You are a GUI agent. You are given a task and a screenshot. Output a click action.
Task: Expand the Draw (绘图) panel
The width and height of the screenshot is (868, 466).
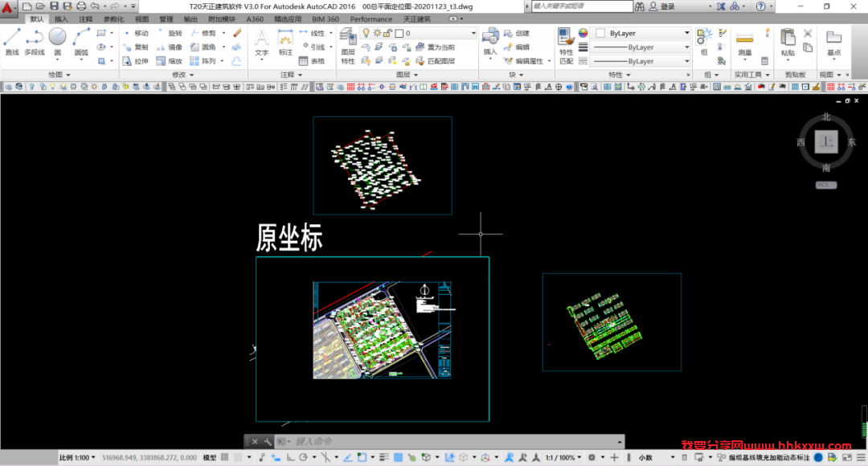[59, 74]
